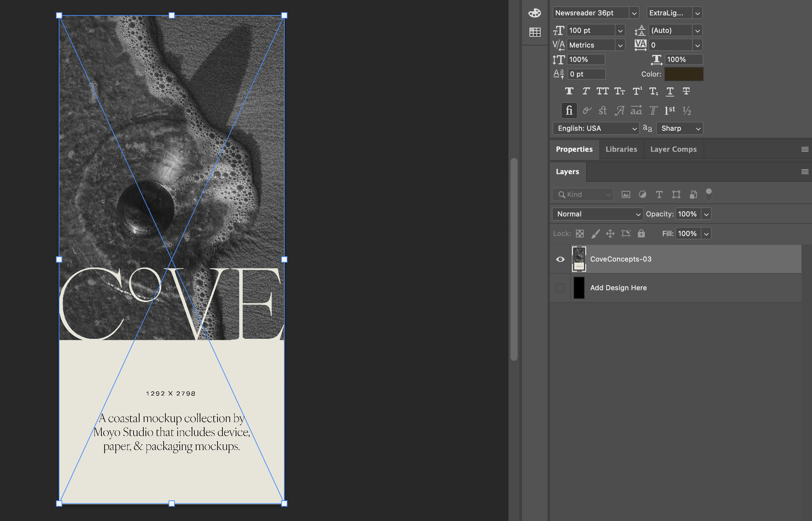Click the text Color swatch

point(684,74)
